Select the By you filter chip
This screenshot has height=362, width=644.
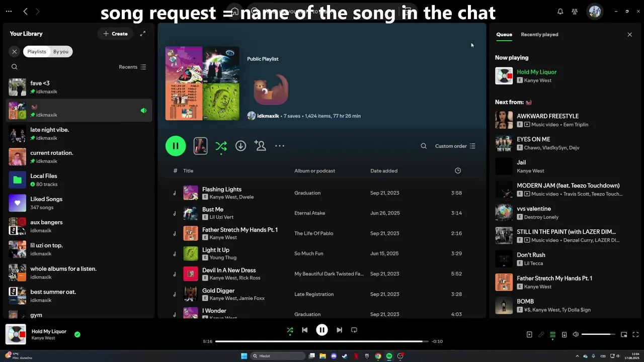pos(61,51)
